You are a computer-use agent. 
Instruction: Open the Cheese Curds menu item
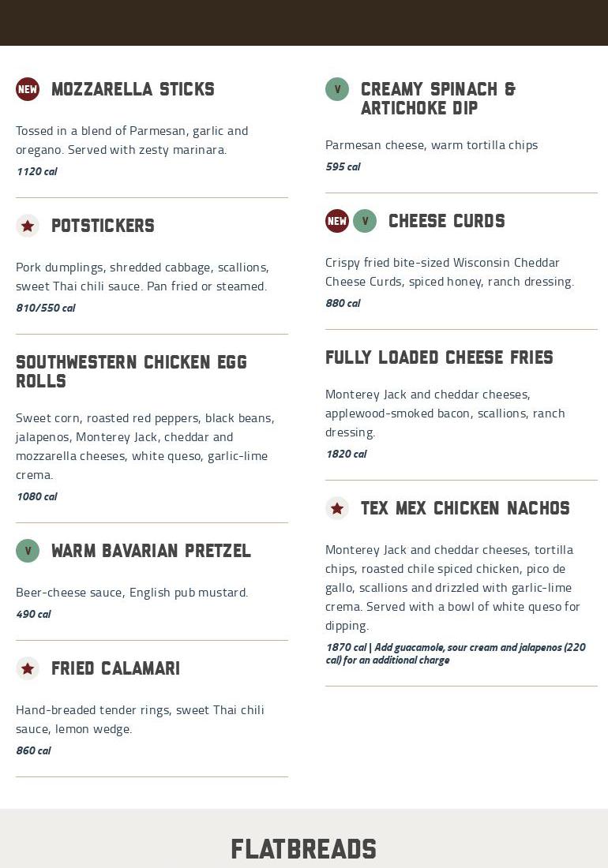click(446, 221)
